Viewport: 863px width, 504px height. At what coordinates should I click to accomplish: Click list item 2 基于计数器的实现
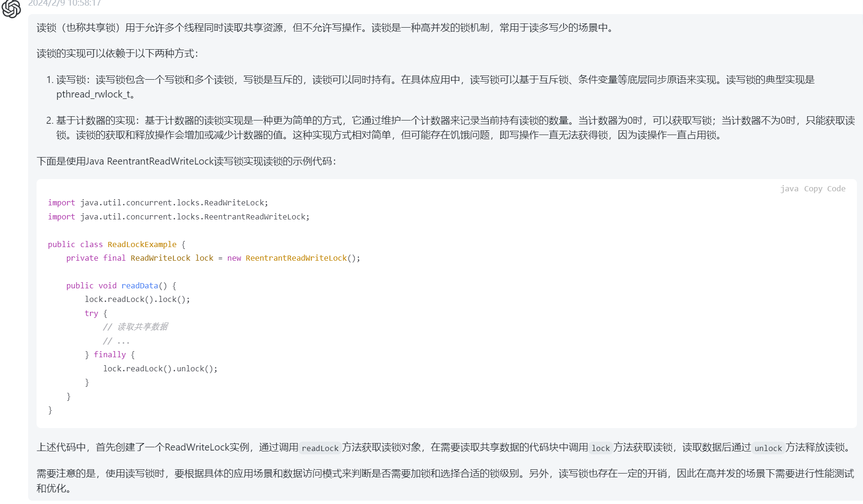[450, 128]
